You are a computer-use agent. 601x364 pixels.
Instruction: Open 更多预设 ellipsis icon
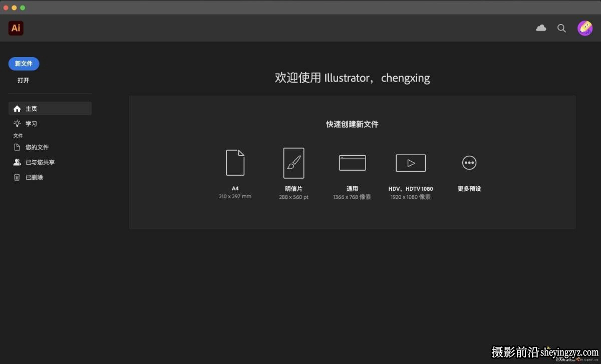pos(469,163)
